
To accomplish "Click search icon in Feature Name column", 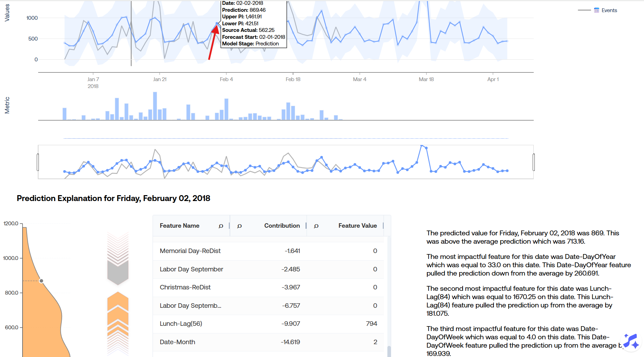I will [x=221, y=226].
